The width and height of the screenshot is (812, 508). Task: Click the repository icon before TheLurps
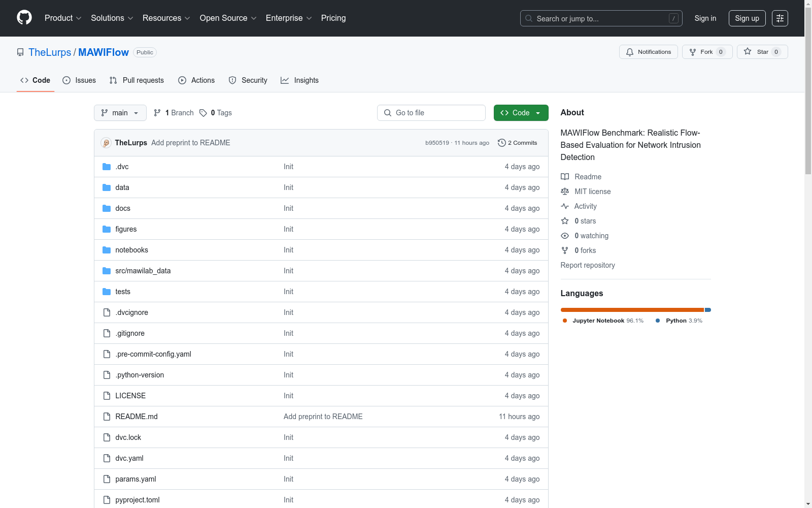(20, 52)
